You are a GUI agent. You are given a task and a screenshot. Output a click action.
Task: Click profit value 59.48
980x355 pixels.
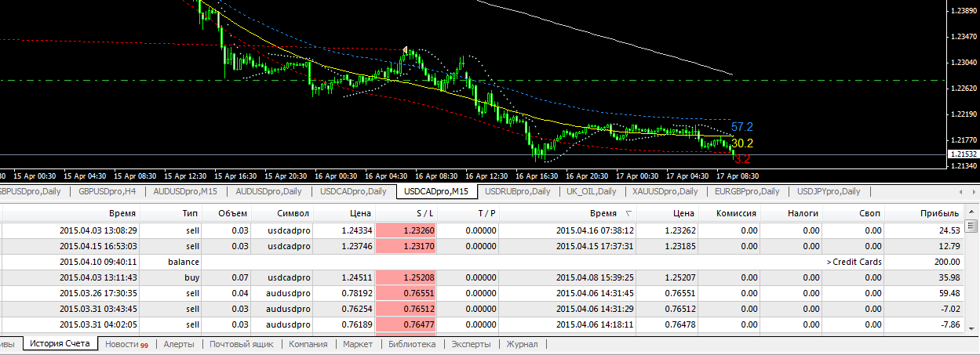[x=949, y=293]
